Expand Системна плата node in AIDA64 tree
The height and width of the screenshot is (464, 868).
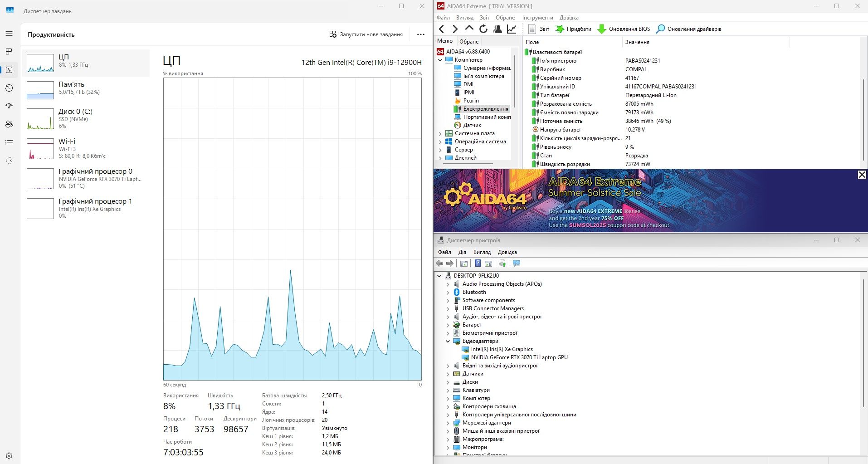pos(440,133)
